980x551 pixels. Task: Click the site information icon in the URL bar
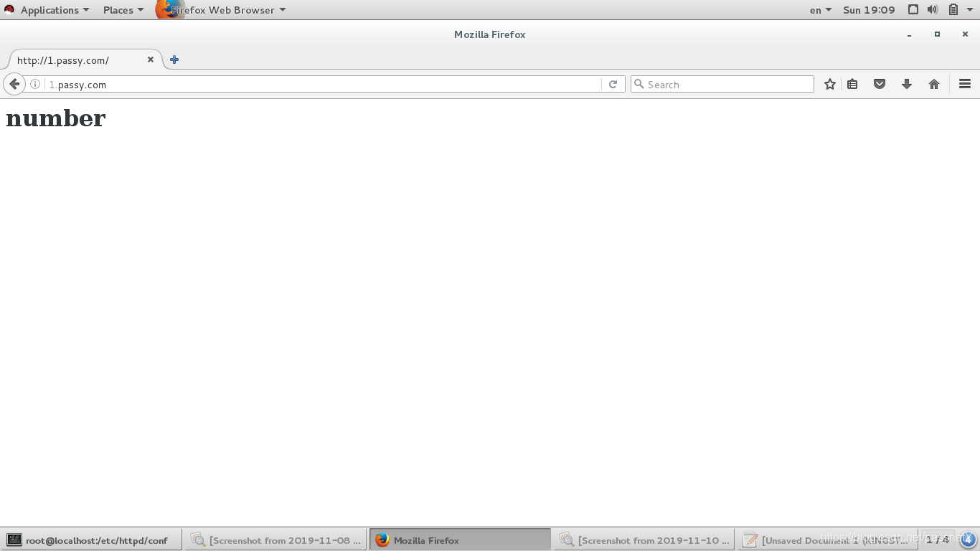pos(34,84)
